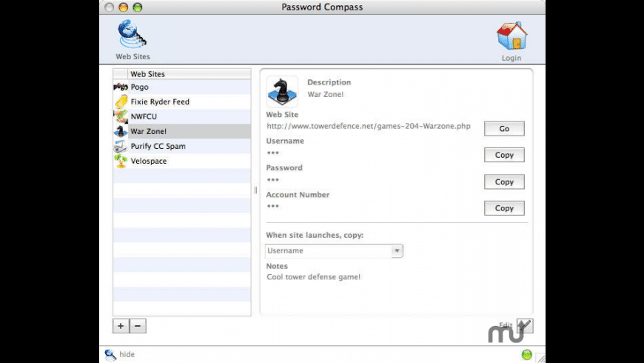
Task: Copy the Account Number value
Action: point(504,208)
